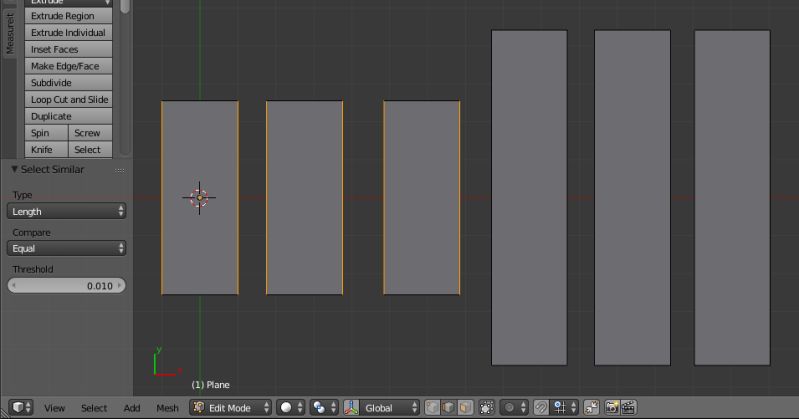Click the Knife button
The height and width of the screenshot is (419, 799).
46,150
